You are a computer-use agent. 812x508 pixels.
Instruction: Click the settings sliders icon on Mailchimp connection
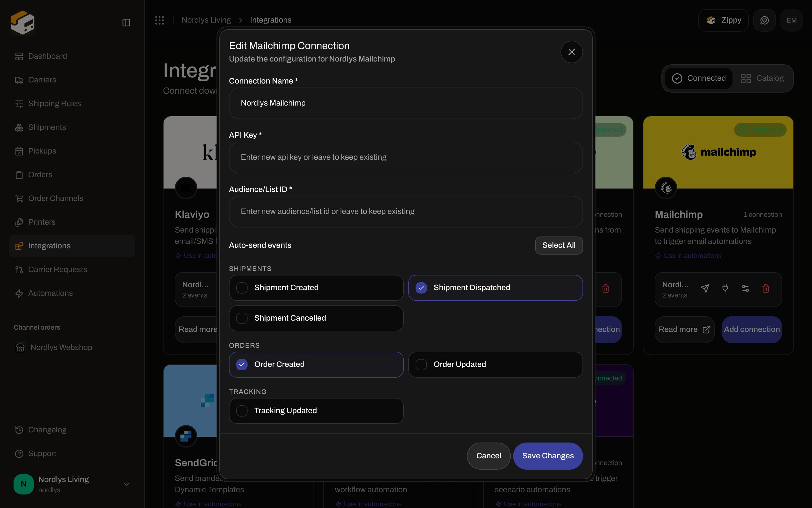coord(745,288)
